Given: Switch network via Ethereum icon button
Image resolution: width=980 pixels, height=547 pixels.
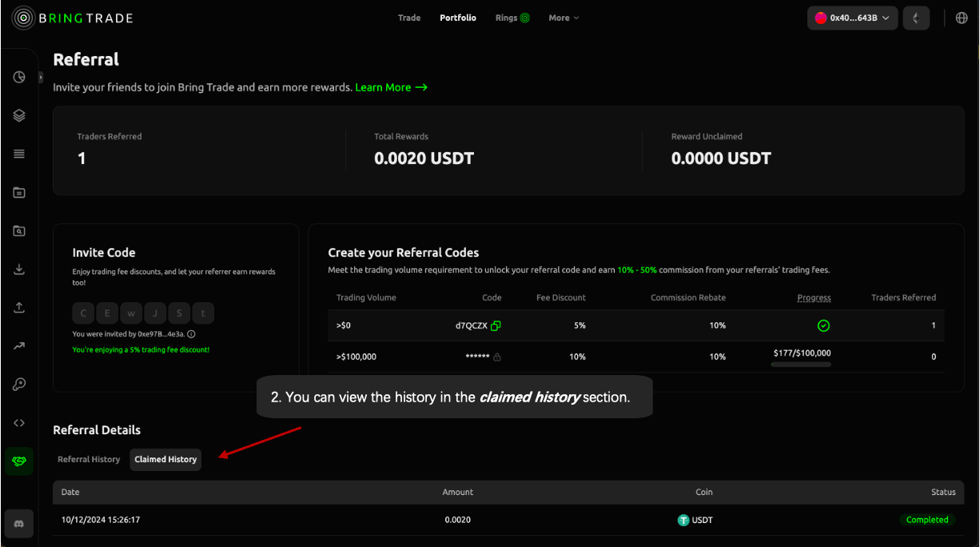Looking at the screenshot, I should click(916, 18).
